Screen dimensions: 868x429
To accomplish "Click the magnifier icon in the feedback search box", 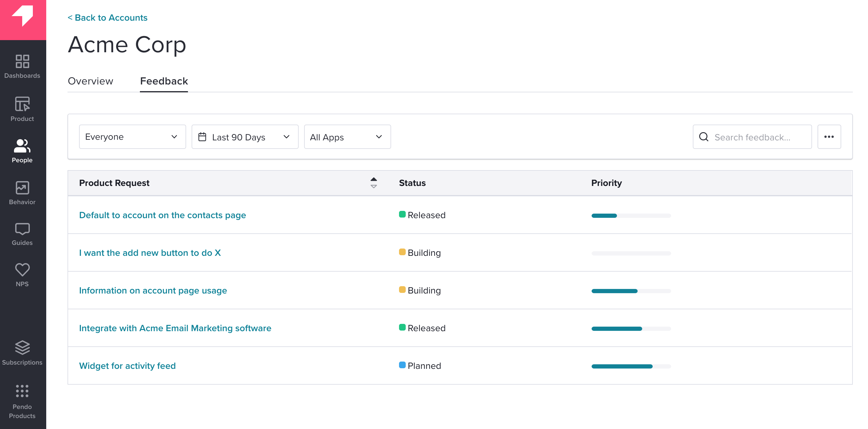I will 703,137.
